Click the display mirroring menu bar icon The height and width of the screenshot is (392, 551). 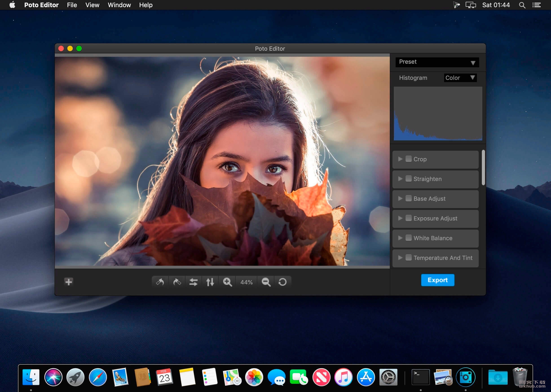coord(471,5)
